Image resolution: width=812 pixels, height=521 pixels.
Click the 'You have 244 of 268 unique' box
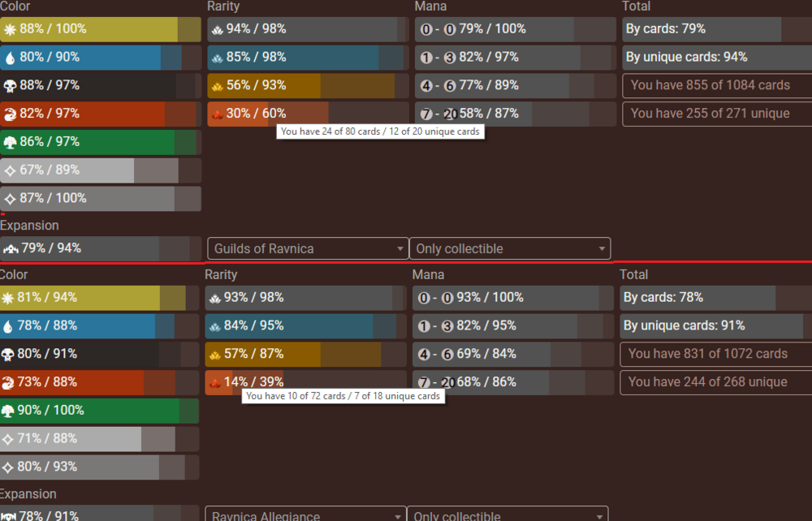(715, 382)
